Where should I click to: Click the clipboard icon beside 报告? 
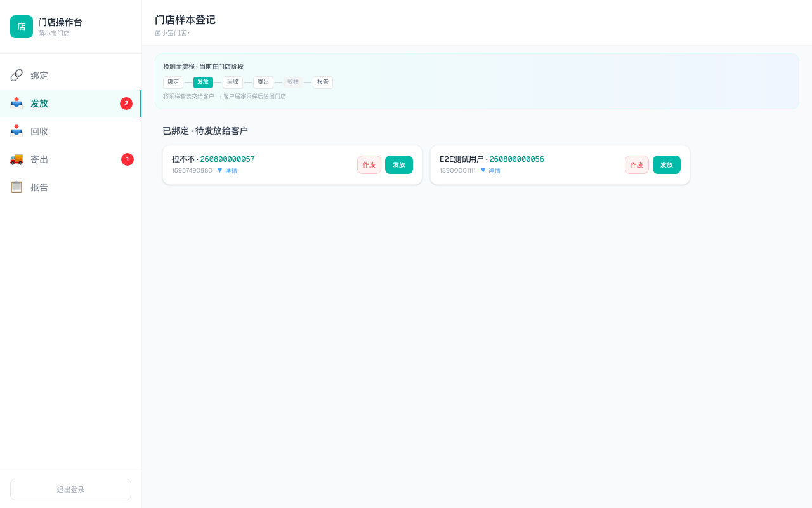pos(16,187)
